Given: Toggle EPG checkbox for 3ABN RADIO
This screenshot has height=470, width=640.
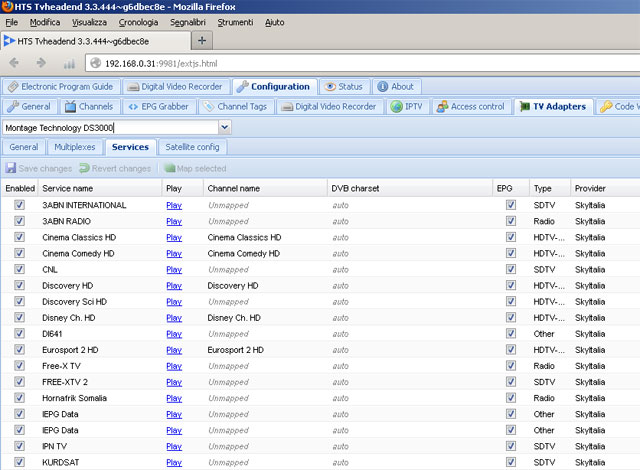Looking at the screenshot, I should [511, 221].
